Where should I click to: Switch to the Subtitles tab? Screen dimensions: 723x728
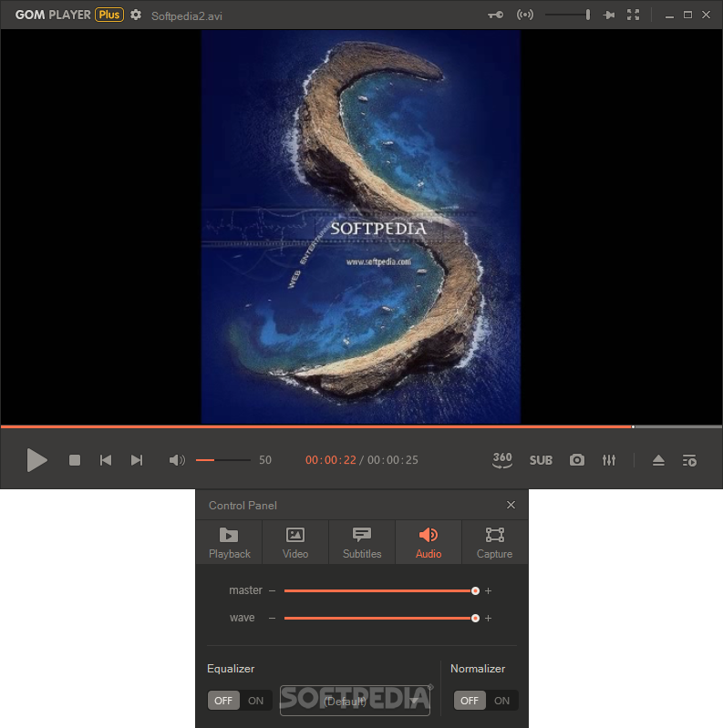click(362, 542)
